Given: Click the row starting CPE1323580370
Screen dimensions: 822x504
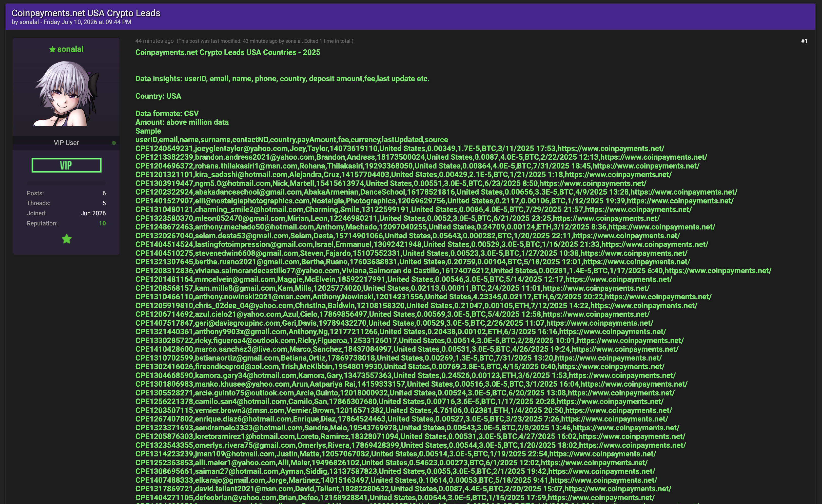Looking at the screenshot, I should (x=397, y=218).
